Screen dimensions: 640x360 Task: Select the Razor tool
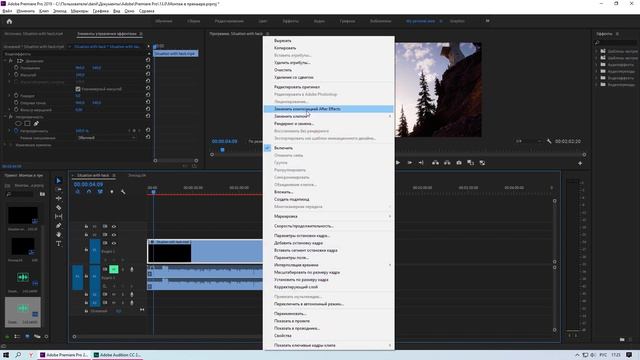[x=58, y=207]
